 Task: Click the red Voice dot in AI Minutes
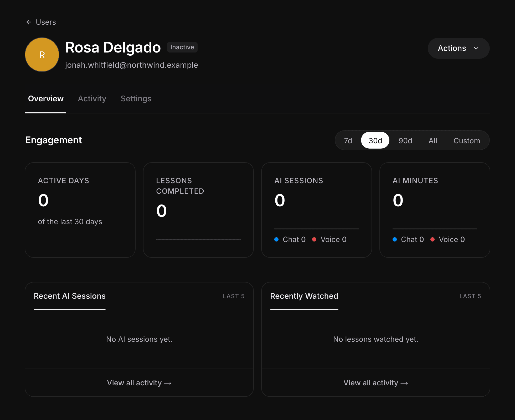point(432,239)
